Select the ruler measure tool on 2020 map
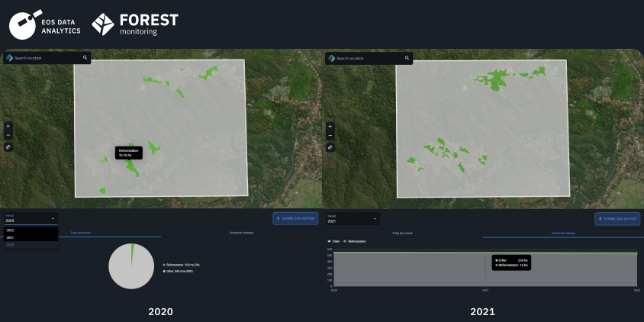644x322 pixels. pyautogui.click(x=8, y=147)
